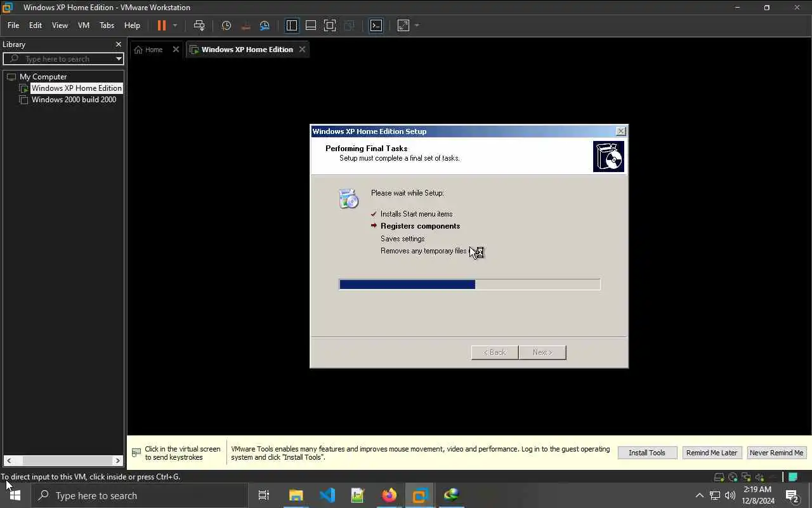The height and width of the screenshot is (508, 812).
Task: Open the Tabs menu
Action: pos(107,25)
